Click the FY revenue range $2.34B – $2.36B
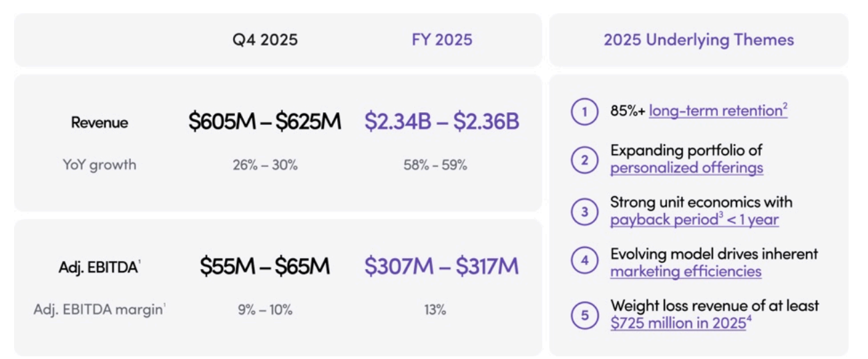 click(442, 122)
